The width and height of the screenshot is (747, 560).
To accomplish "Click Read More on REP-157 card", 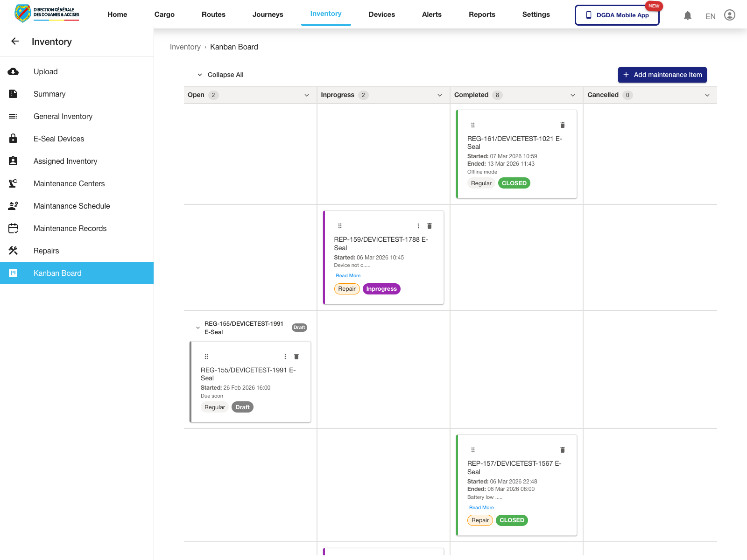I will click(481, 507).
